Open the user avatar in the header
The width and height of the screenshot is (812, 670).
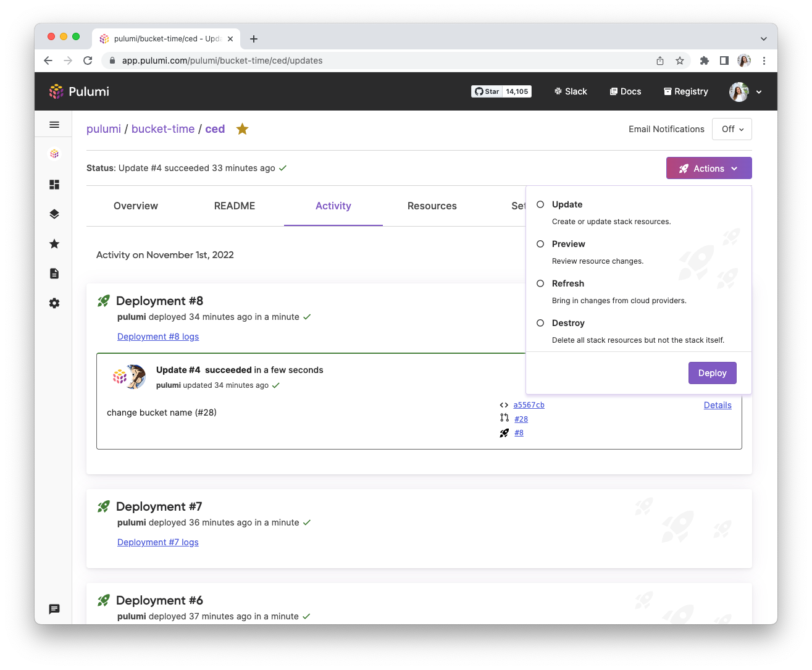pos(739,91)
